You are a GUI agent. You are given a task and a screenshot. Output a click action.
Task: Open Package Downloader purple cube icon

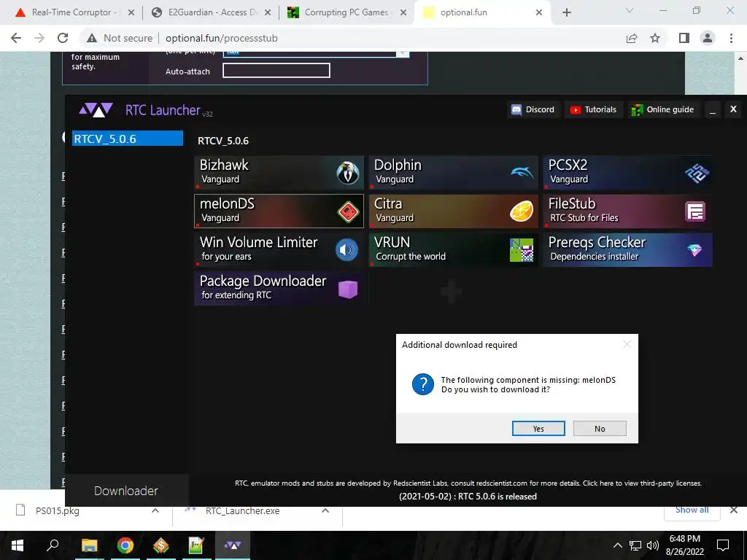point(348,289)
